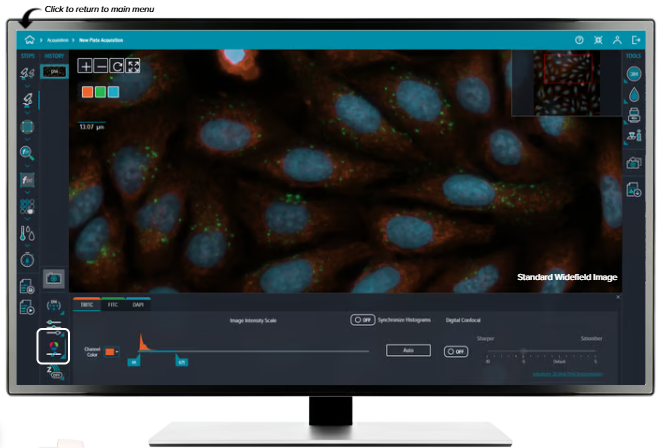Click the document pause protocol icon
663x448 pixels.
(27, 287)
